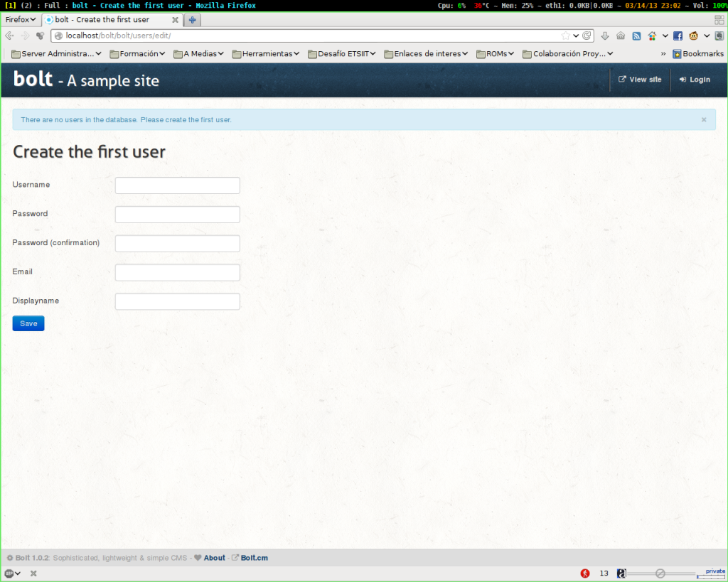728x582 pixels.
Task: Click the 13 counter in status bar
Action: click(x=604, y=573)
